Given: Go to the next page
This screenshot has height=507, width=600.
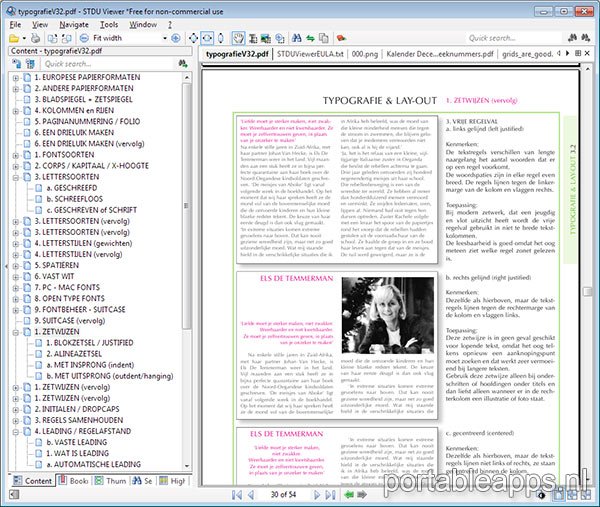Looking at the screenshot, I should point(316,495).
